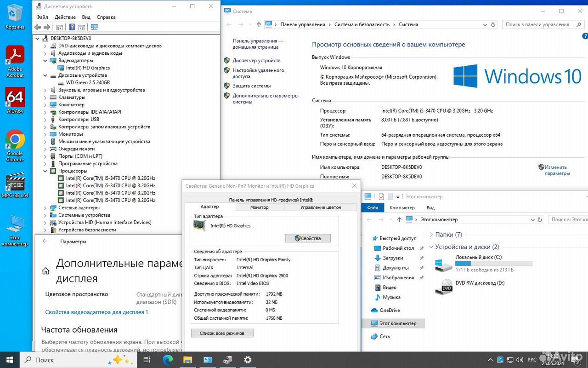Screen dimensions: 588x368
Task: Click Home icon in Settings display page
Action: pyautogui.click(x=45, y=271)
